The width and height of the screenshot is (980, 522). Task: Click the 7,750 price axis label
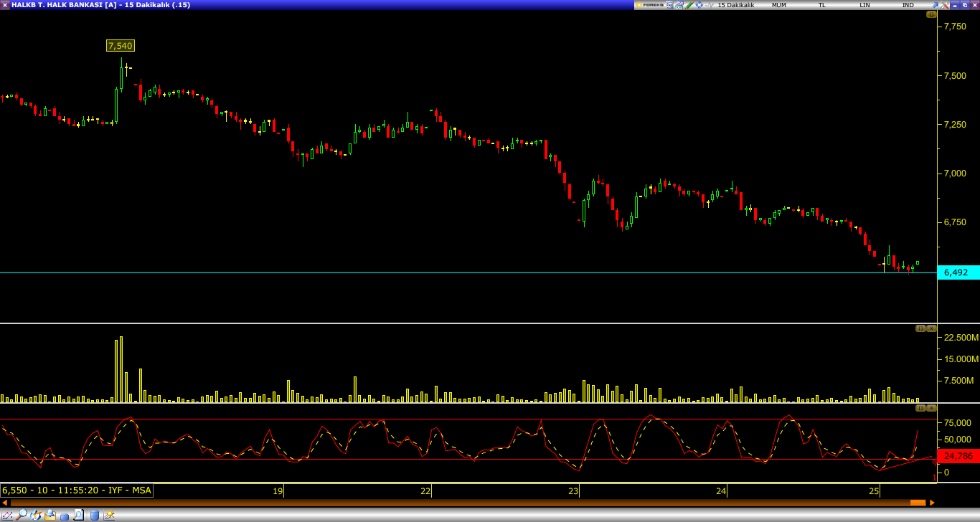pyautogui.click(x=955, y=26)
